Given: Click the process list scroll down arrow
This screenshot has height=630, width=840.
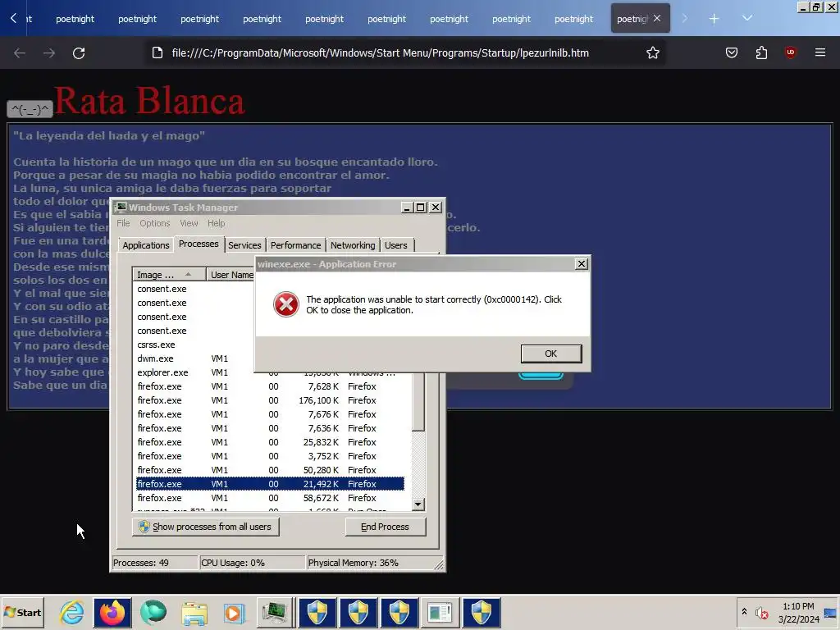Looking at the screenshot, I should 418,504.
